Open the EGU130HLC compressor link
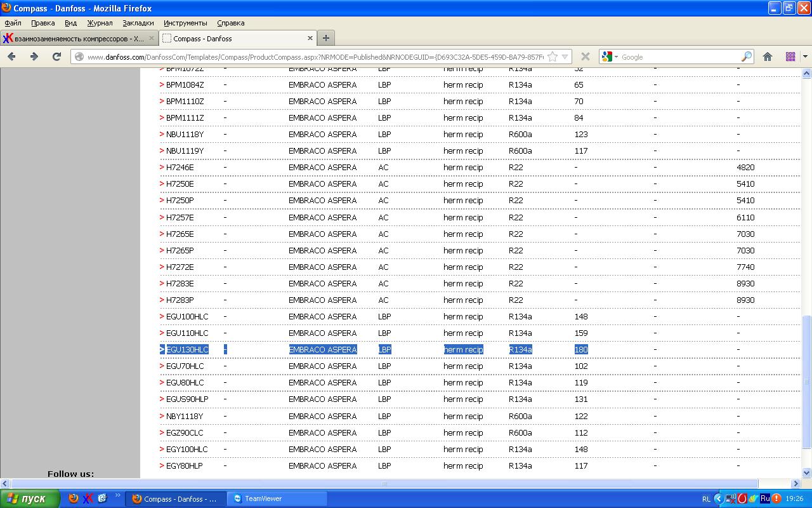The width and height of the screenshot is (812, 508). [187, 349]
